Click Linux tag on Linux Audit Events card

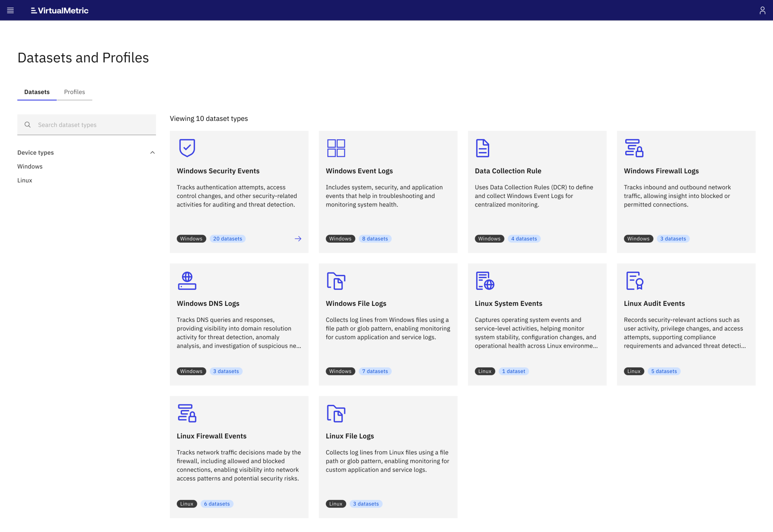(x=634, y=371)
